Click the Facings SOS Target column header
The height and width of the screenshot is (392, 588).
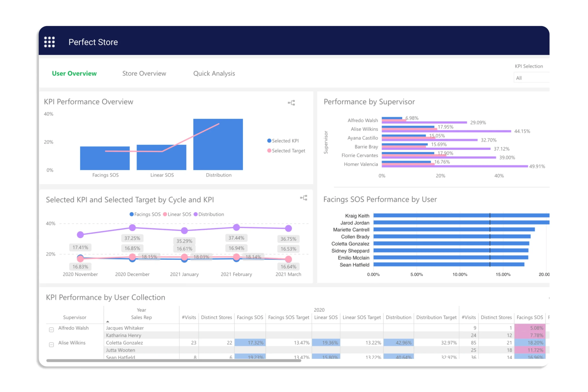click(288, 317)
